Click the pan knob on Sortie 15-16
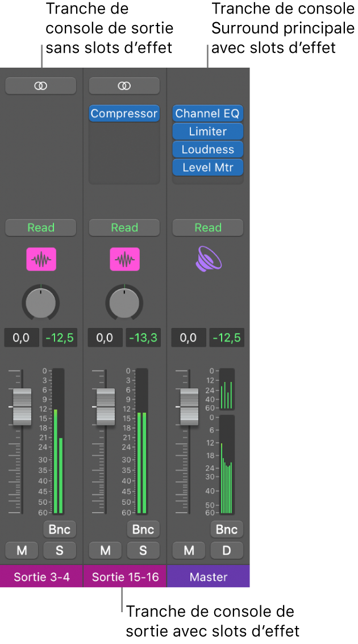 [x=124, y=301]
